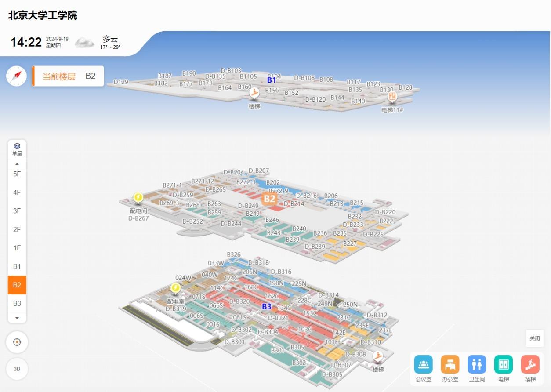The image size is (551, 392).
Task: Click the orange B2 floor badge on the map
Action: (269, 199)
